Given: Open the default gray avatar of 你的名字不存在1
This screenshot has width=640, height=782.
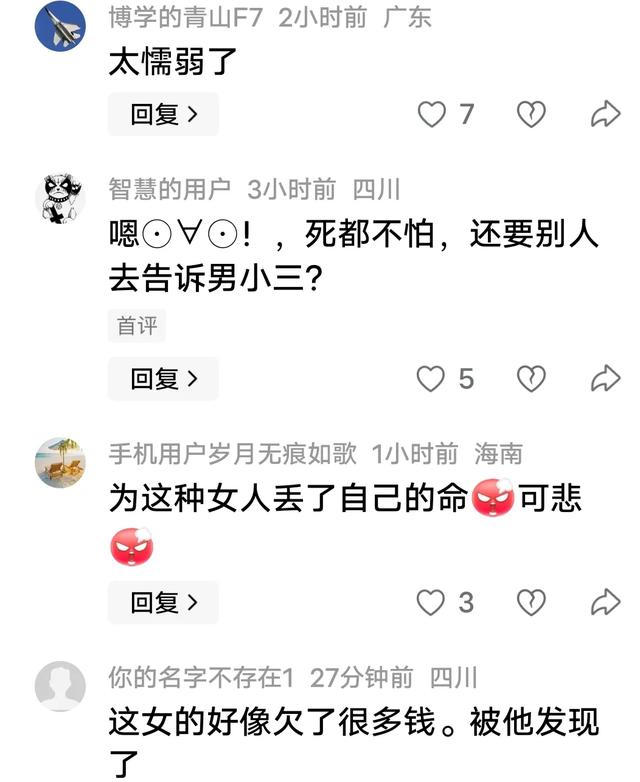Looking at the screenshot, I should [60, 686].
